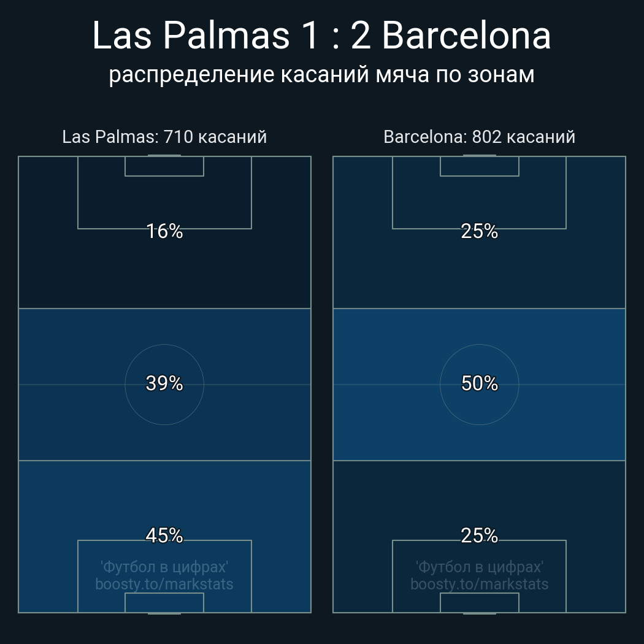Click 'Футбол в цифрах' text on left pitch
This screenshot has width=644, height=644.
pyautogui.click(x=164, y=567)
